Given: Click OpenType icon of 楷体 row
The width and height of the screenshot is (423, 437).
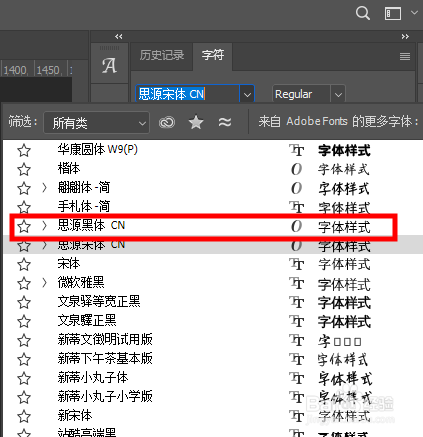Looking at the screenshot, I should 296,169.
